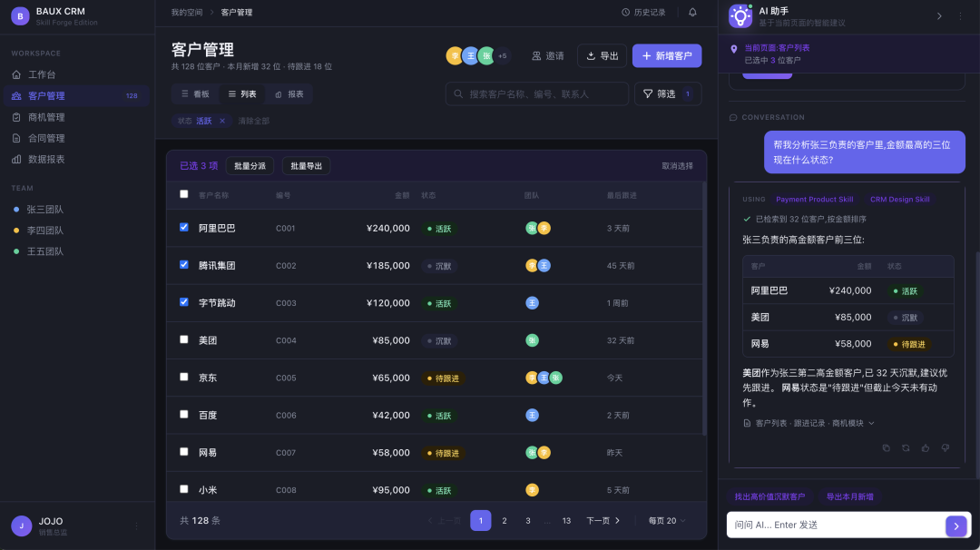The image size is (980, 550).
Task: Open 商机管理 in sidebar
Action: 77,117
